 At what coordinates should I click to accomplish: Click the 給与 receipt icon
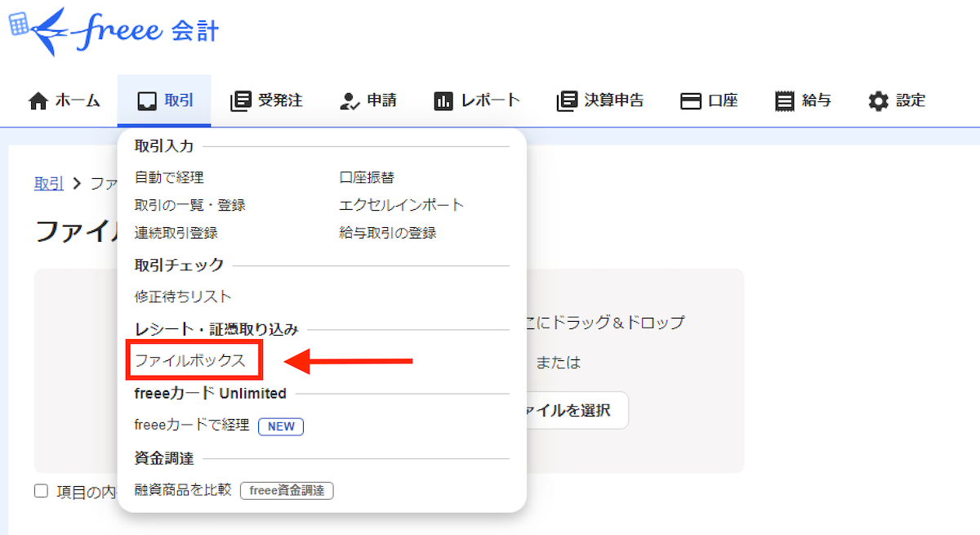(x=785, y=101)
